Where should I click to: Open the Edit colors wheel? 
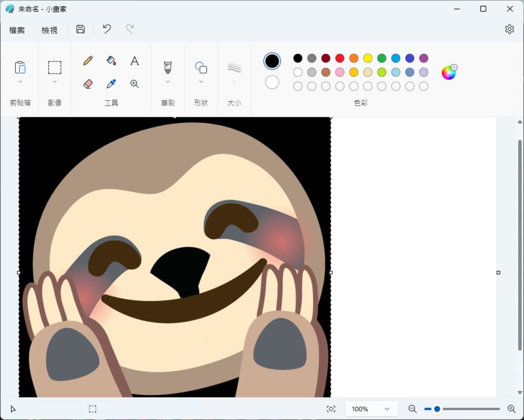pyautogui.click(x=449, y=72)
